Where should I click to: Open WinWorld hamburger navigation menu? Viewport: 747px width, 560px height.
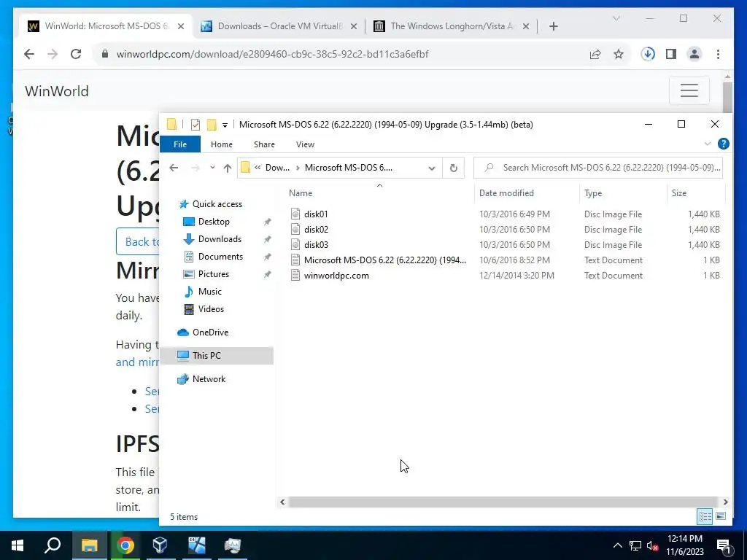pyautogui.click(x=689, y=90)
